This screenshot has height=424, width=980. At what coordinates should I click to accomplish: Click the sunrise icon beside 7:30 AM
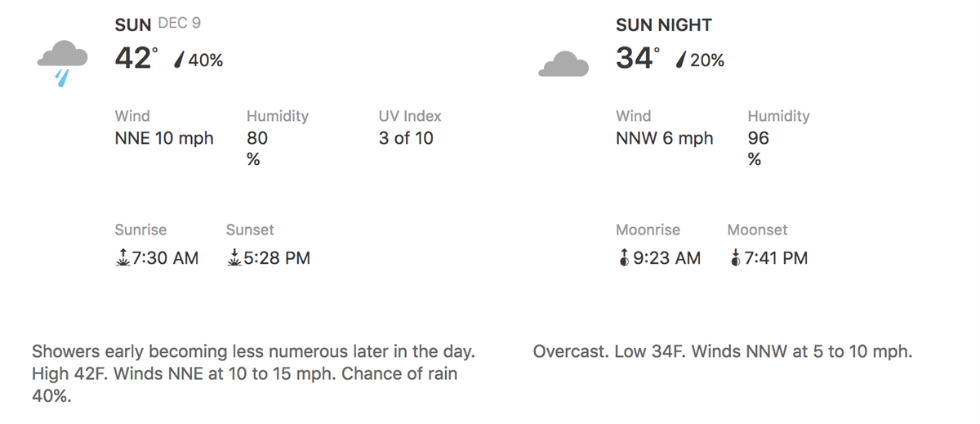(x=122, y=258)
